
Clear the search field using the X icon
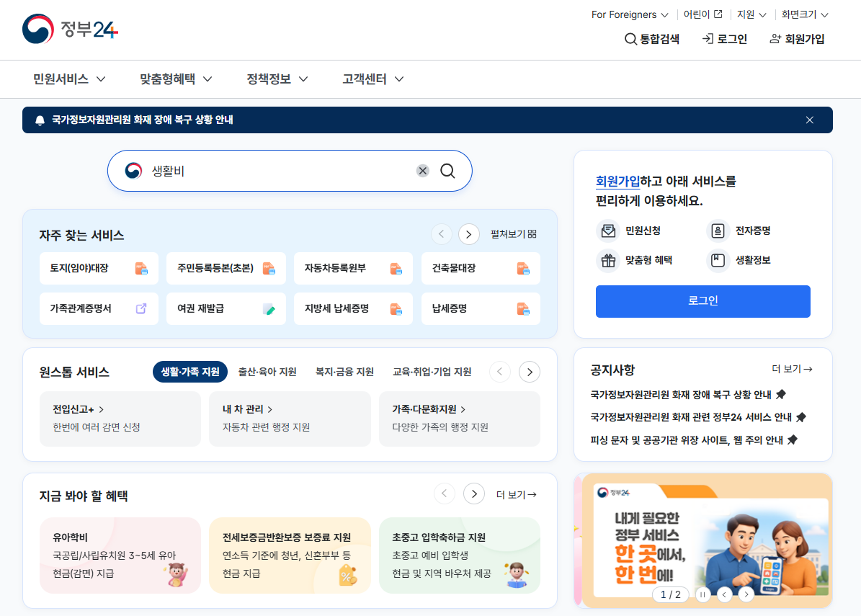tap(423, 170)
